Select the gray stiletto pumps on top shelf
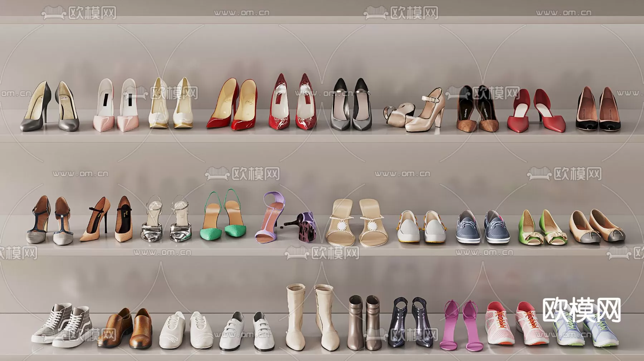This screenshot has height=361, width=644. [49, 107]
